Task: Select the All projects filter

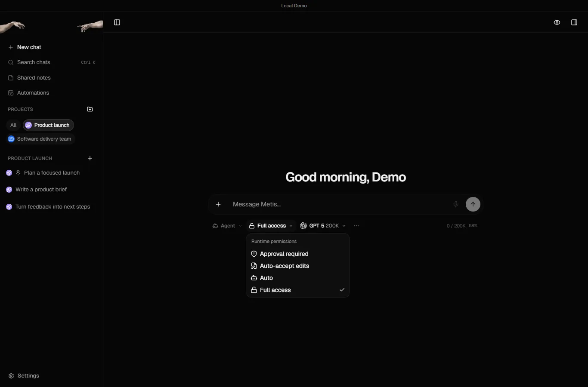Action: [13, 125]
